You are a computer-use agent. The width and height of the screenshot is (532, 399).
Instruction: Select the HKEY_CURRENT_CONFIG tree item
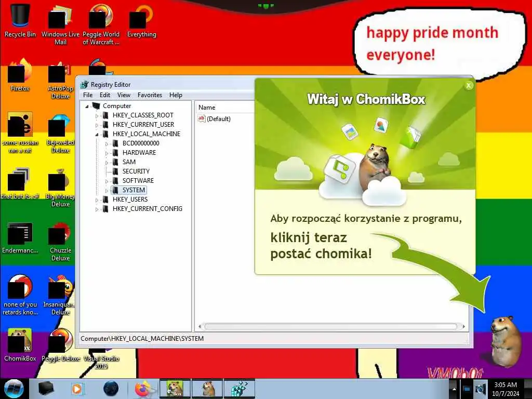point(147,209)
